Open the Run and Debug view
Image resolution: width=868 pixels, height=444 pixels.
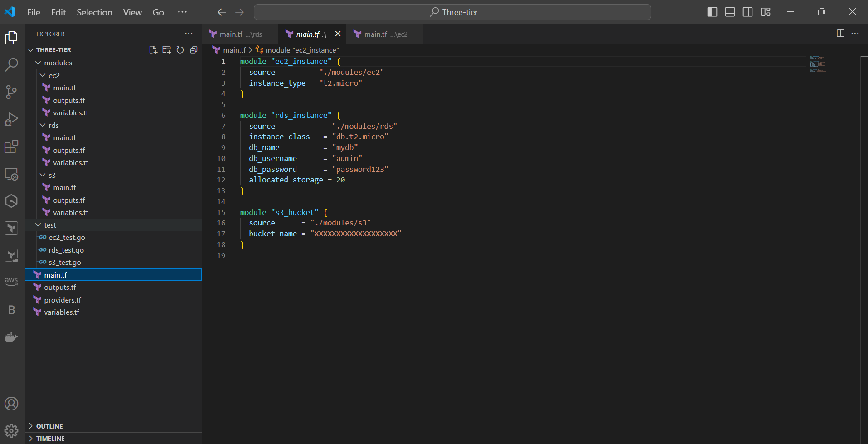point(11,119)
